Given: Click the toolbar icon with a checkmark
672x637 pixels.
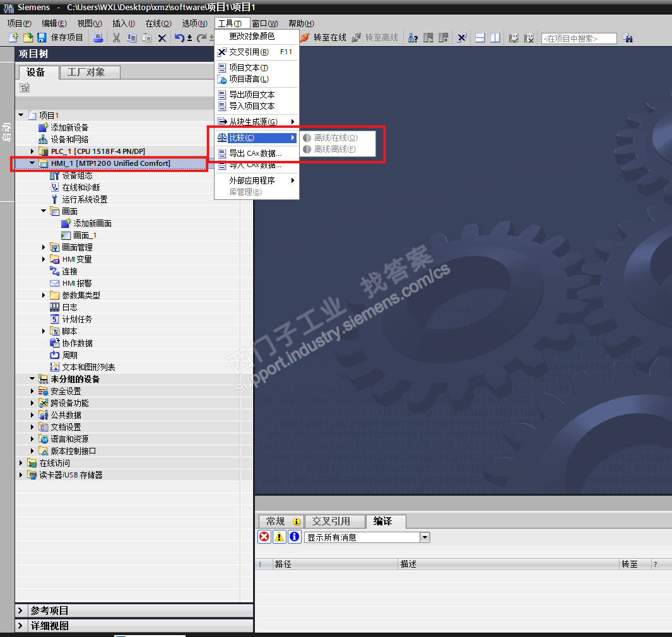Looking at the screenshot, I should (x=514, y=38).
